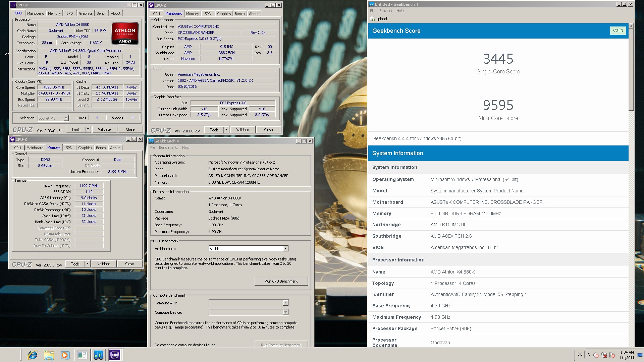Click Validate in CPU-Z Memory window
This screenshot has width=644, height=362.
coord(104,264)
